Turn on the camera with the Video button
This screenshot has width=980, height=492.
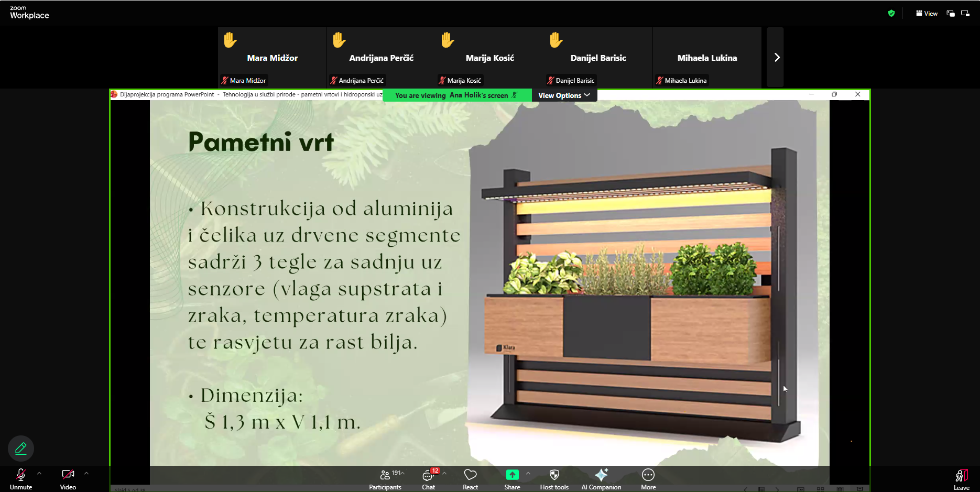68,478
